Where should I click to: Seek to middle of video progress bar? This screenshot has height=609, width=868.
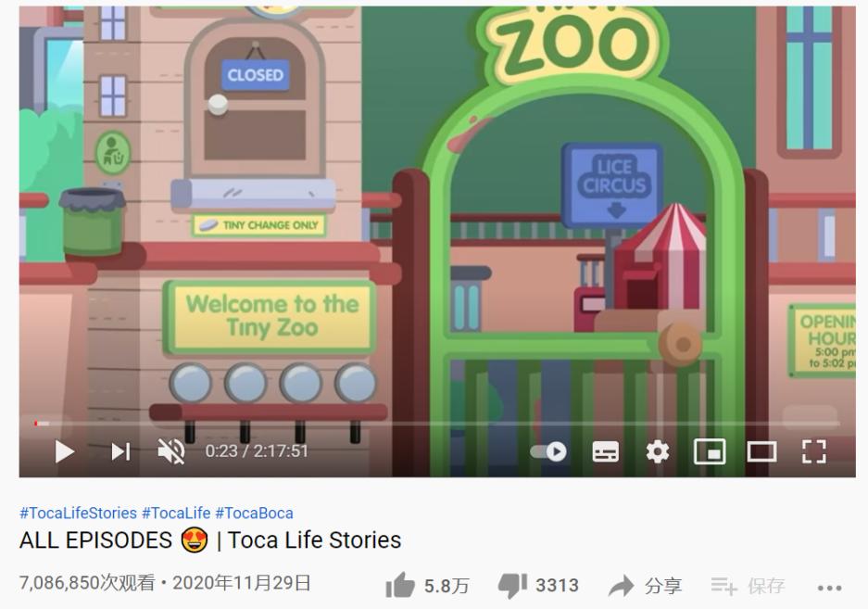(437, 424)
